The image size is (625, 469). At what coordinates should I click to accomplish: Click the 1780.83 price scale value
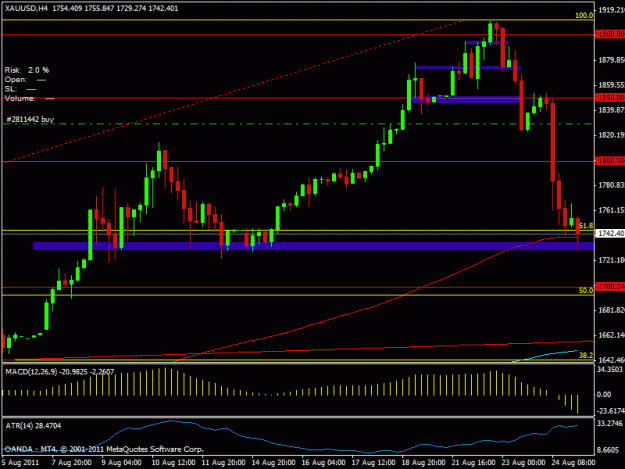click(x=611, y=185)
